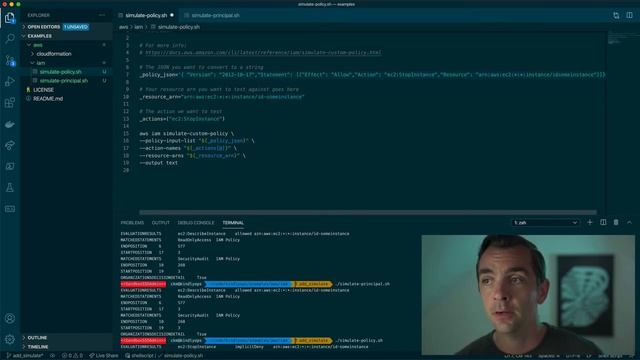This screenshot has height=360, width=640.
Task: Open the docs.aws.amazon.com link in code
Action: [x=263, y=53]
